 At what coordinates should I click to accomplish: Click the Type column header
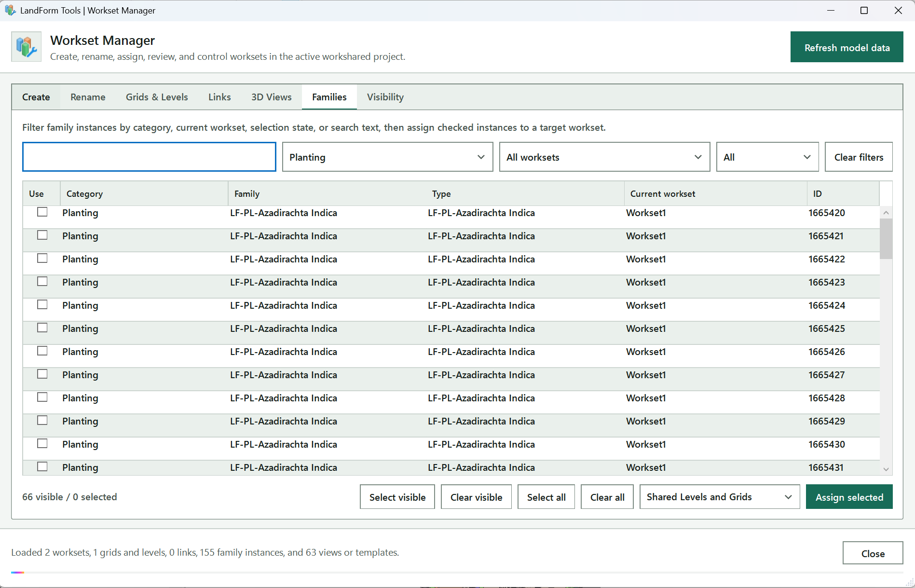(x=525, y=193)
